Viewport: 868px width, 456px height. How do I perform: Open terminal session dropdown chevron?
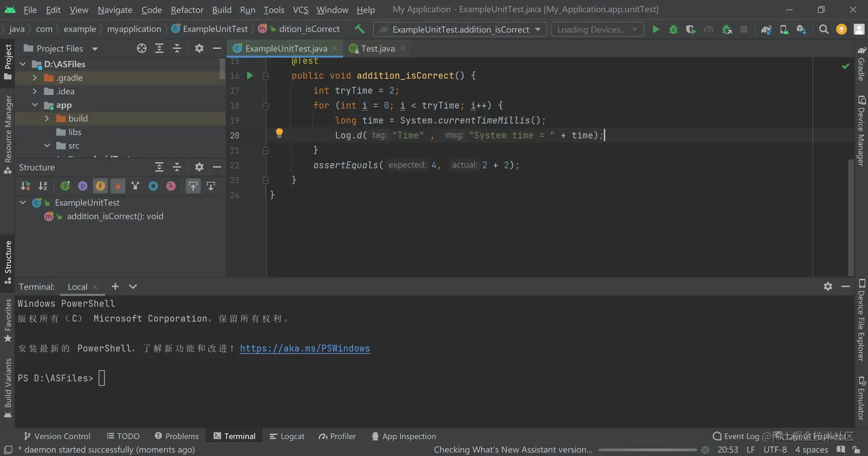(x=133, y=287)
